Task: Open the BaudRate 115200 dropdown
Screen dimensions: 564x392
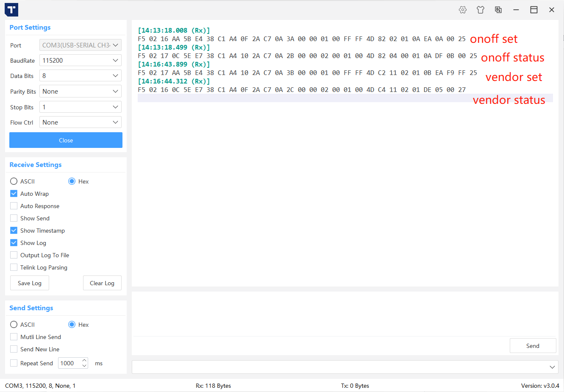Action: 81,60
